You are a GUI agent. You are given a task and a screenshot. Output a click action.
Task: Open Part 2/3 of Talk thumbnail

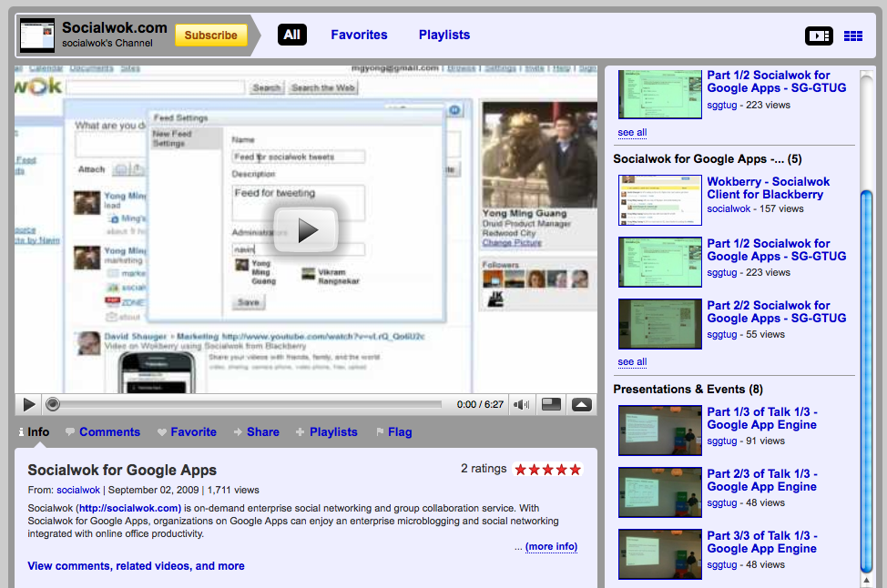pyautogui.click(x=659, y=492)
